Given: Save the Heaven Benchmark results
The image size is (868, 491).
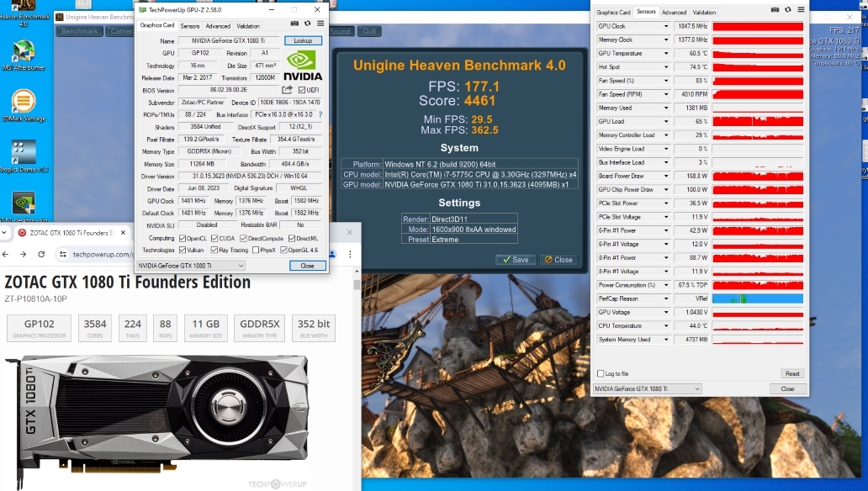Looking at the screenshot, I should [x=516, y=260].
